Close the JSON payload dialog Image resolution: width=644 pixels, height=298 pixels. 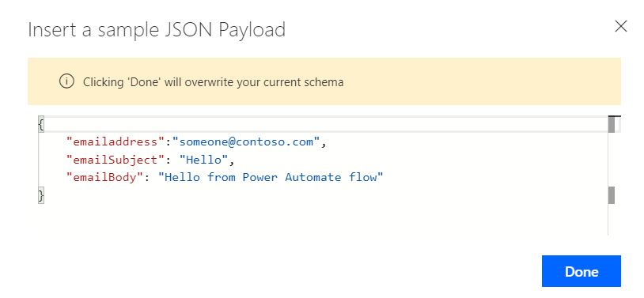(620, 26)
